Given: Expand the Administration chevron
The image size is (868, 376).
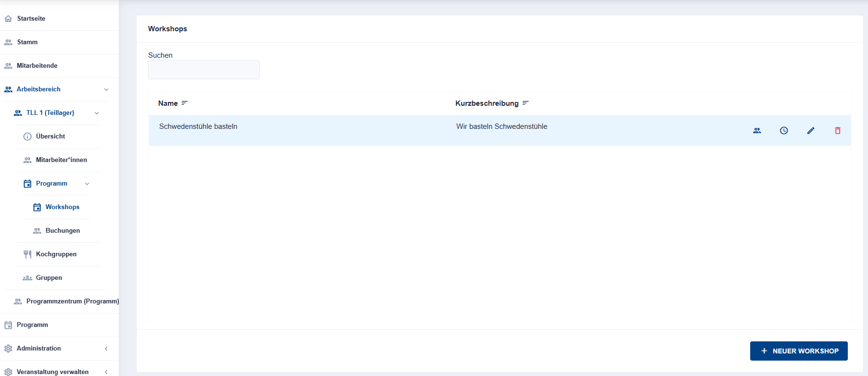Looking at the screenshot, I should coord(106,349).
